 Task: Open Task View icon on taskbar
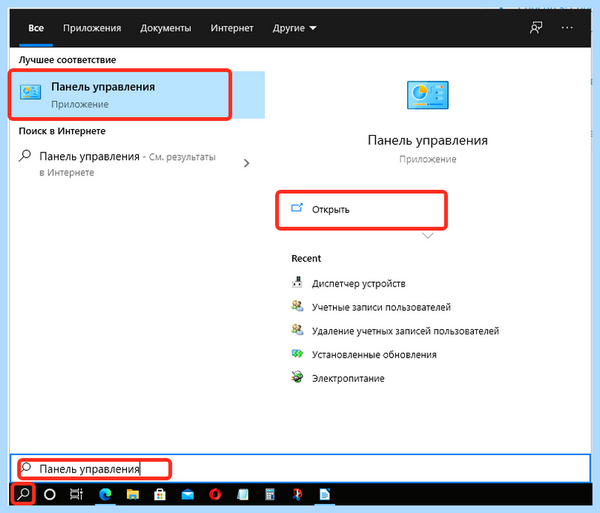coord(77,494)
